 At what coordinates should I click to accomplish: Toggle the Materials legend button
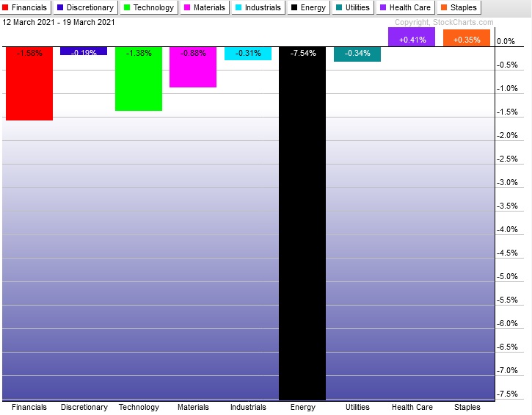(205, 7)
